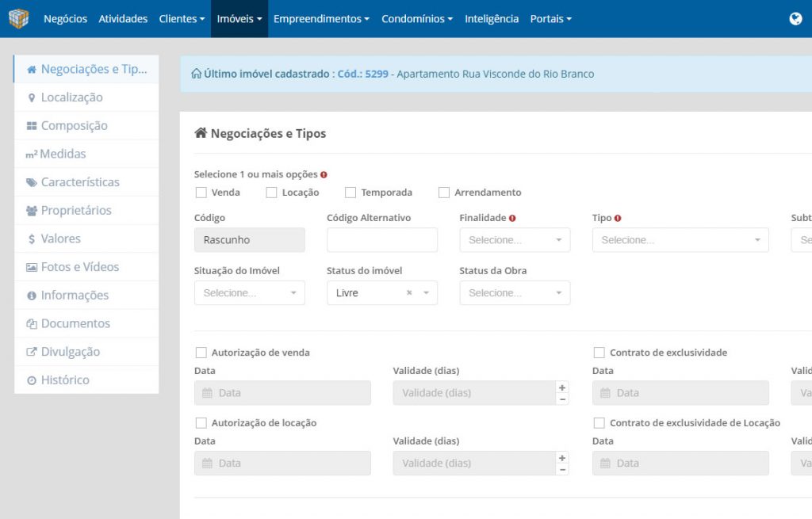
Task: Go to Atividades in the navbar
Action: 123,19
